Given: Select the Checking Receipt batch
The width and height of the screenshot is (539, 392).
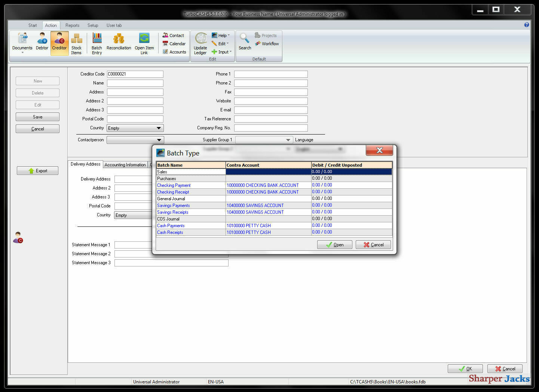Looking at the screenshot, I should coord(274,192).
